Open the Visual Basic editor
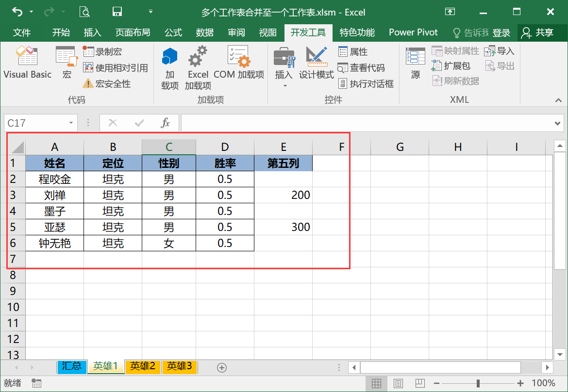 coord(27,62)
